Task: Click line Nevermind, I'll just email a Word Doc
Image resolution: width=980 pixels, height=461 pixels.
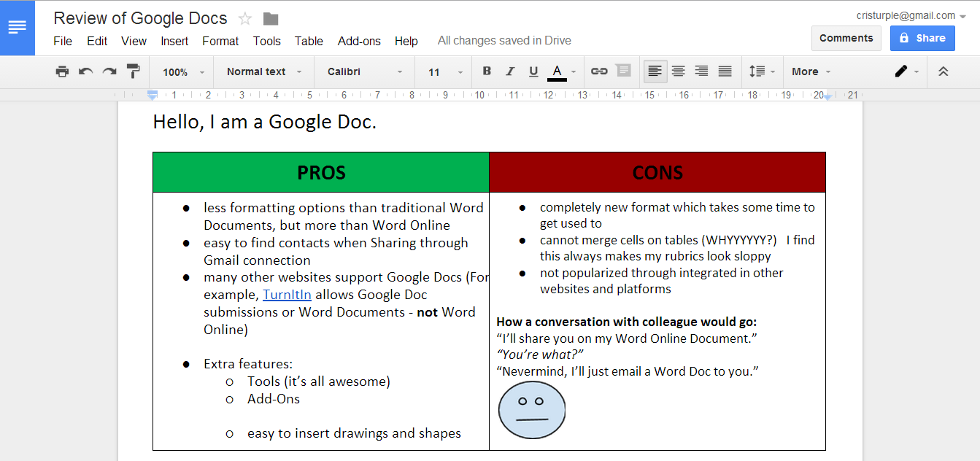Action: pos(628,371)
